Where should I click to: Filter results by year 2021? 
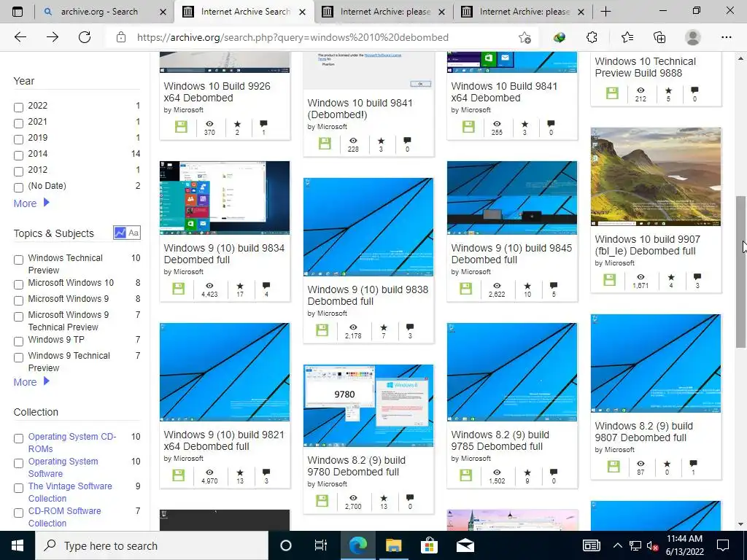[x=18, y=123]
